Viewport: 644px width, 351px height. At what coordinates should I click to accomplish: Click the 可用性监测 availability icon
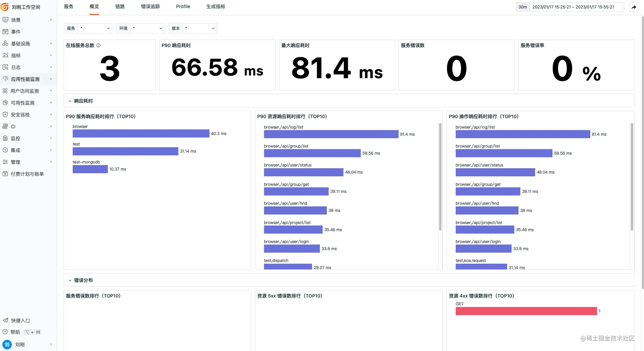[5, 103]
